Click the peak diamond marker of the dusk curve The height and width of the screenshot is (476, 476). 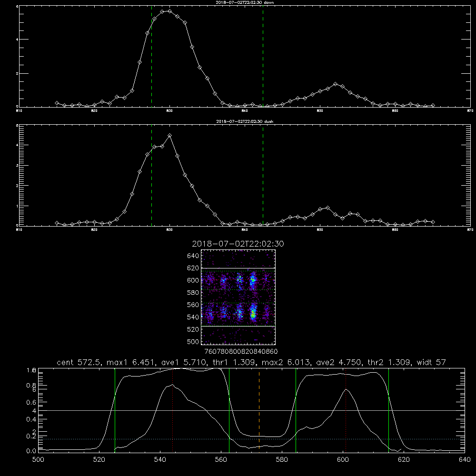[170, 135]
